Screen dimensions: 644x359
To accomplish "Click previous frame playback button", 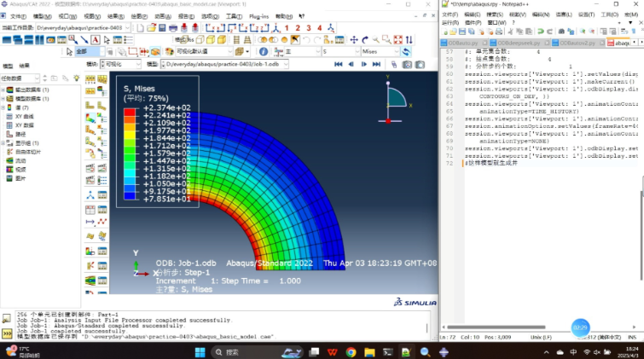I will (x=351, y=64).
